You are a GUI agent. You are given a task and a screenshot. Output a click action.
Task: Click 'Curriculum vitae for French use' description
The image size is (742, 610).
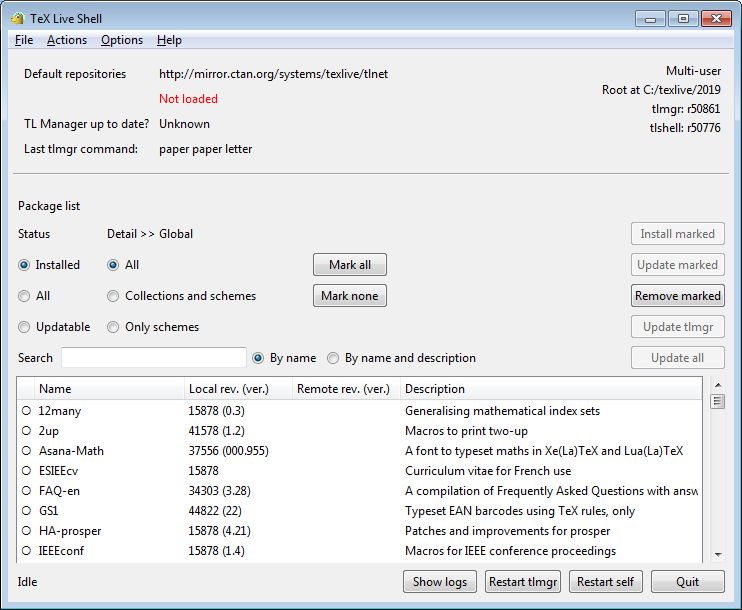click(x=488, y=471)
